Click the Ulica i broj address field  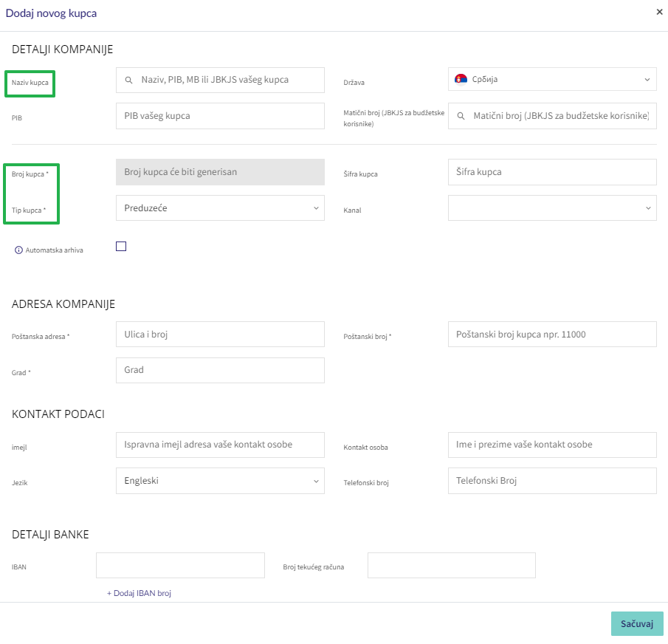point(220,334)
